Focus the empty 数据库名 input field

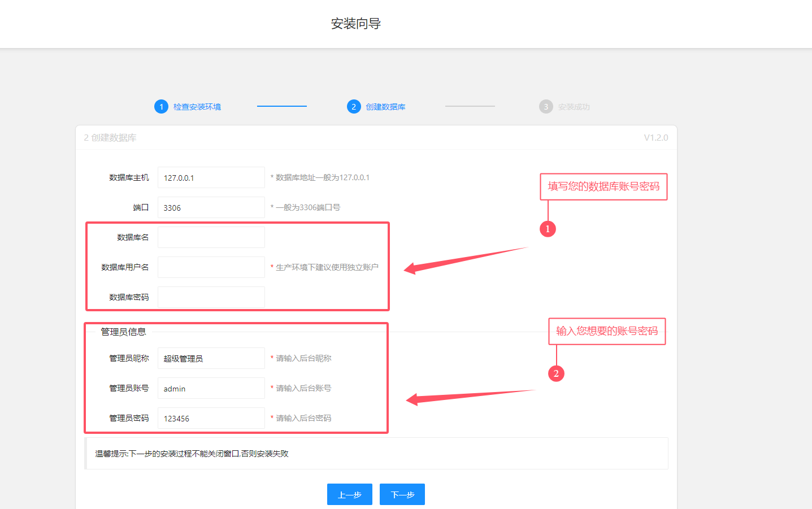point(211,237)
